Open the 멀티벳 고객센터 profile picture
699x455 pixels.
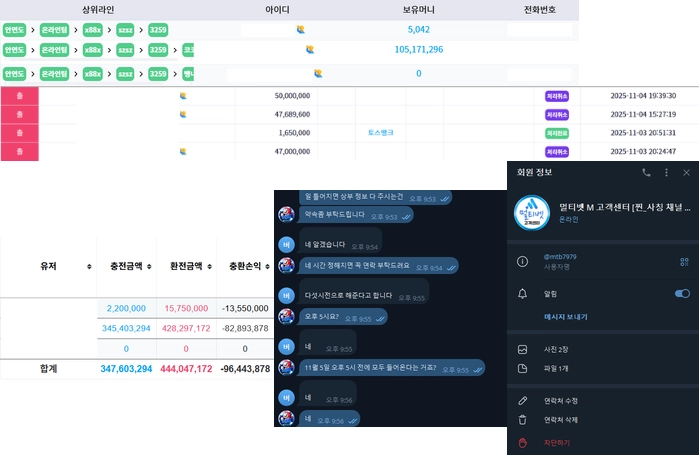531,213
